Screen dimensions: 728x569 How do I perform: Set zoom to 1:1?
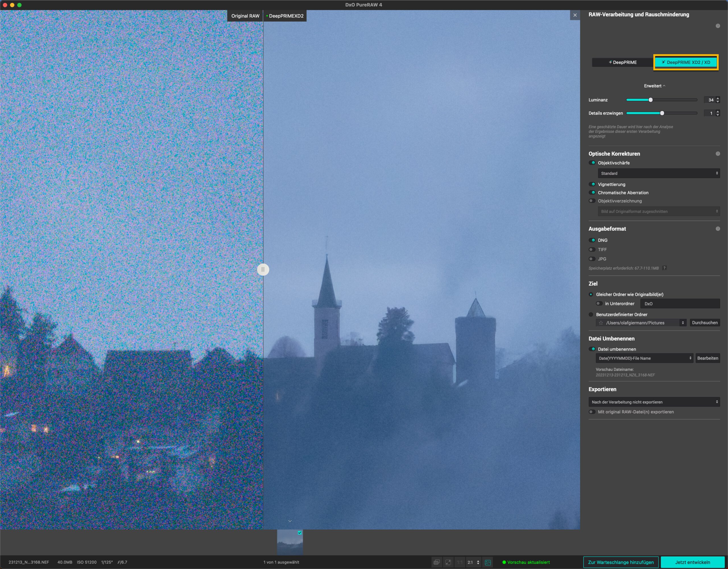tap(460, 562)
